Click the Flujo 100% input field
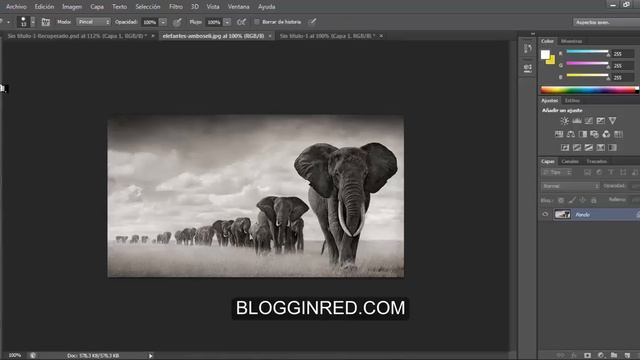 [x=214, y=22]
